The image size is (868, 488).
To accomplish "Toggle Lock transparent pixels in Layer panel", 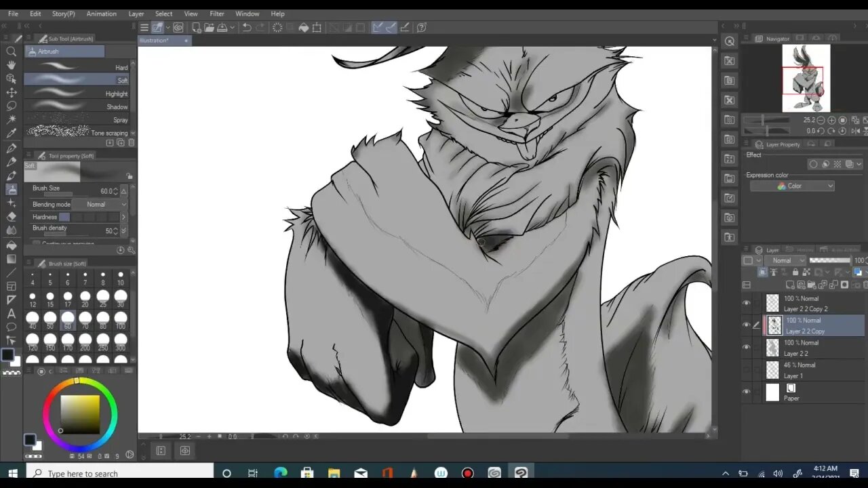I will (x=806, y=272).
